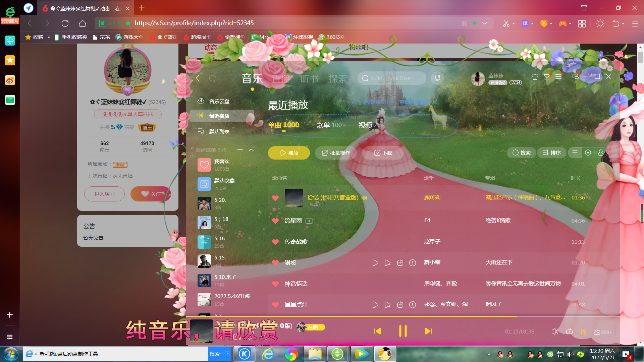
Task: Pause the current song
Action: click(x=403, y=331)
